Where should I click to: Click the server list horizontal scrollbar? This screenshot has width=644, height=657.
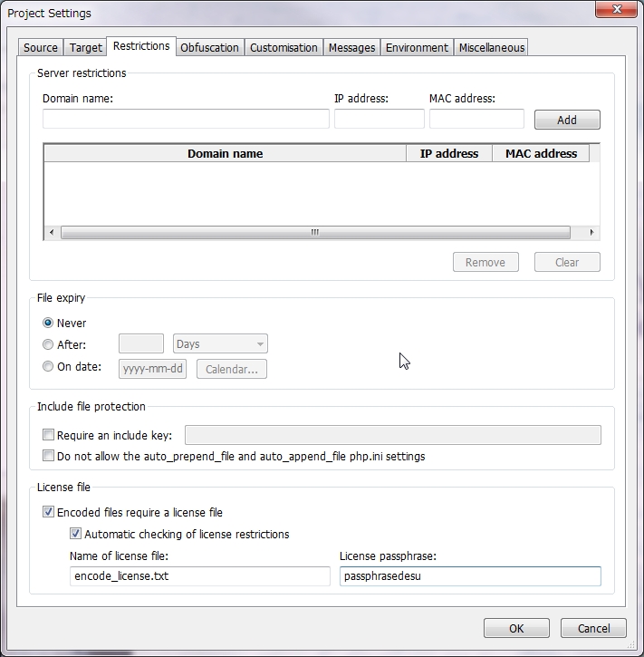coord(314,233)
